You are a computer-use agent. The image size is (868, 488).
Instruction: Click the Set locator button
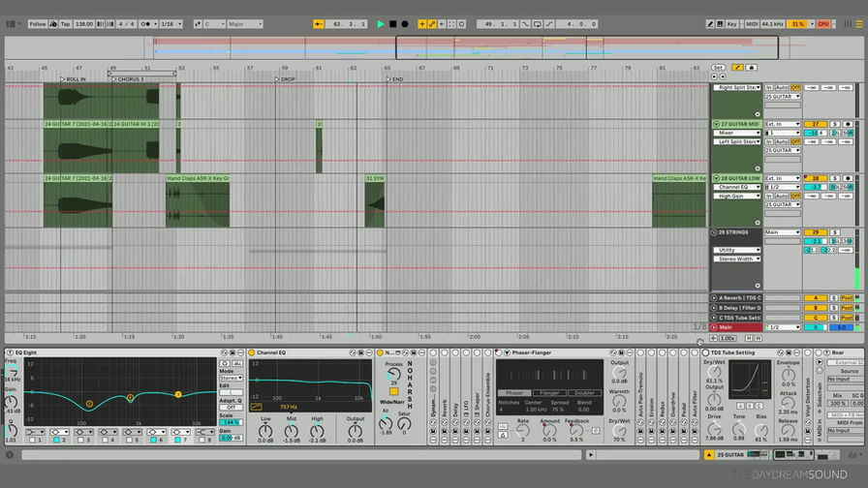pos(718,68)
